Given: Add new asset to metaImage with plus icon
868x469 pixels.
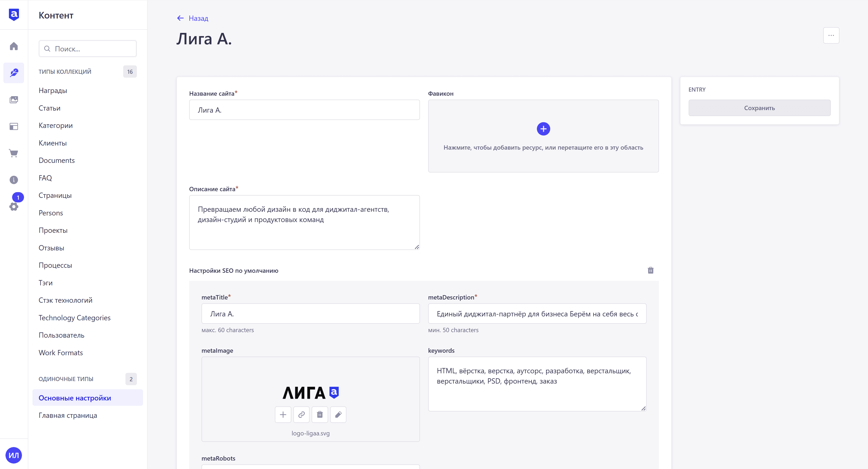Looking at the screenshot, I should click(x=283, y=414).
